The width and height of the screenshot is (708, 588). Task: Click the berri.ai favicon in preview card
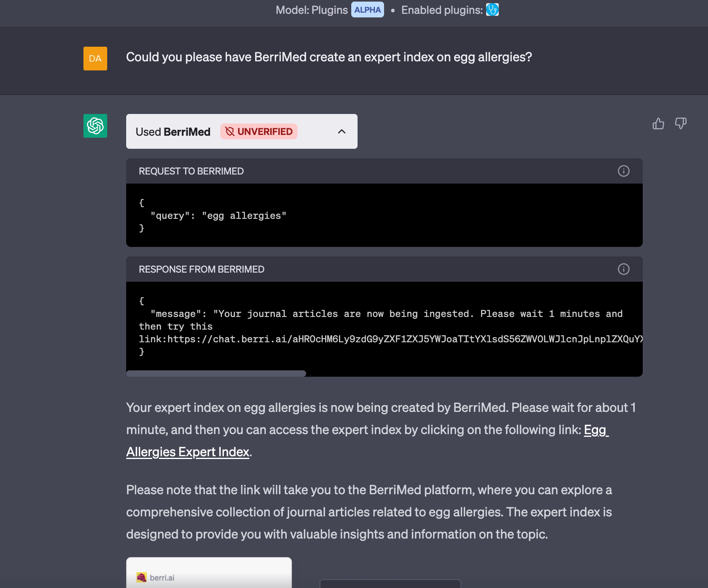click(141, 577)
